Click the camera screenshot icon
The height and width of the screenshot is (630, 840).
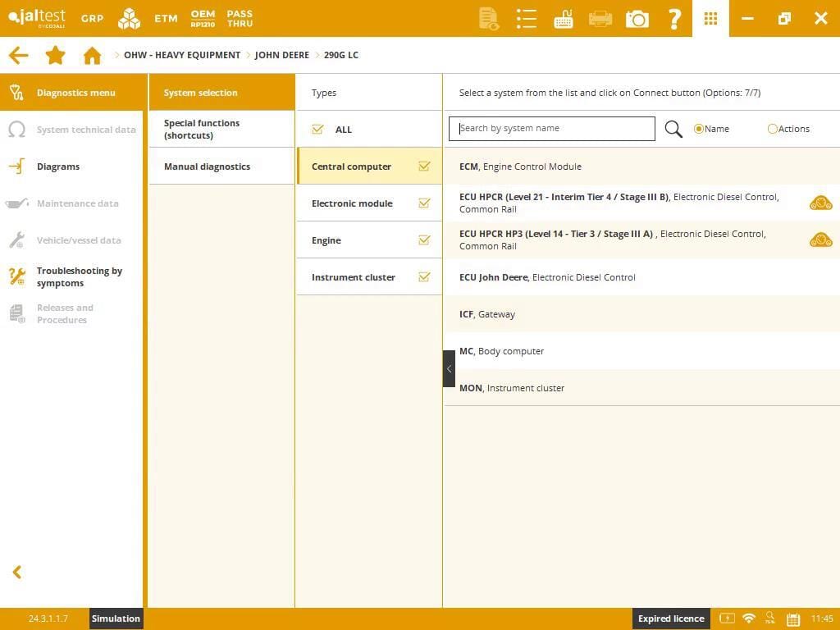[x=637, y=18]
